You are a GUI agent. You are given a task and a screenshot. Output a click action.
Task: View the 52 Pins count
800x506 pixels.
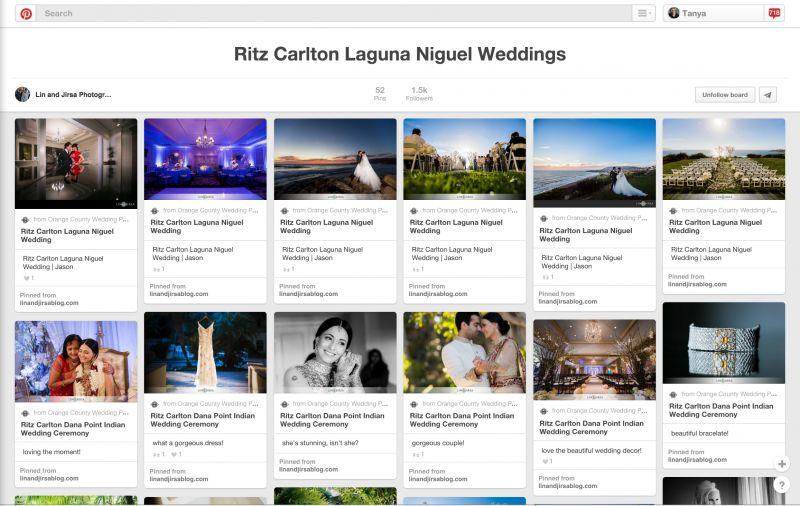click(x=380, y=94)
